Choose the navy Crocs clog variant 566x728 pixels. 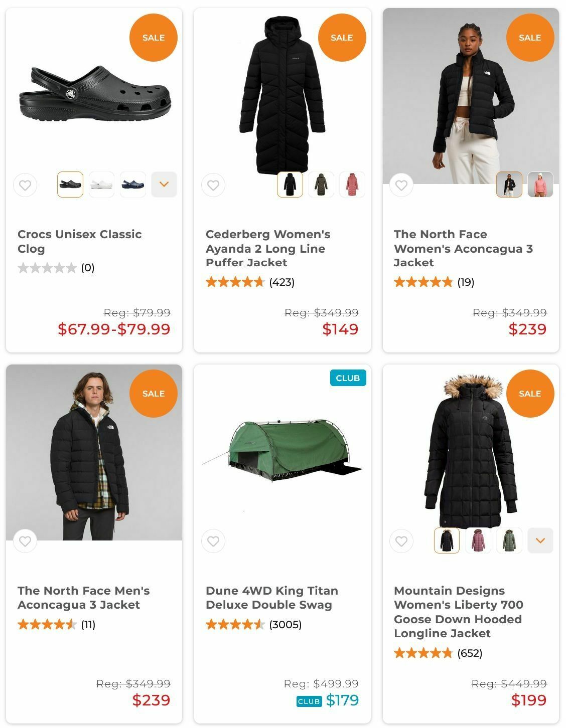click(133, 185)
